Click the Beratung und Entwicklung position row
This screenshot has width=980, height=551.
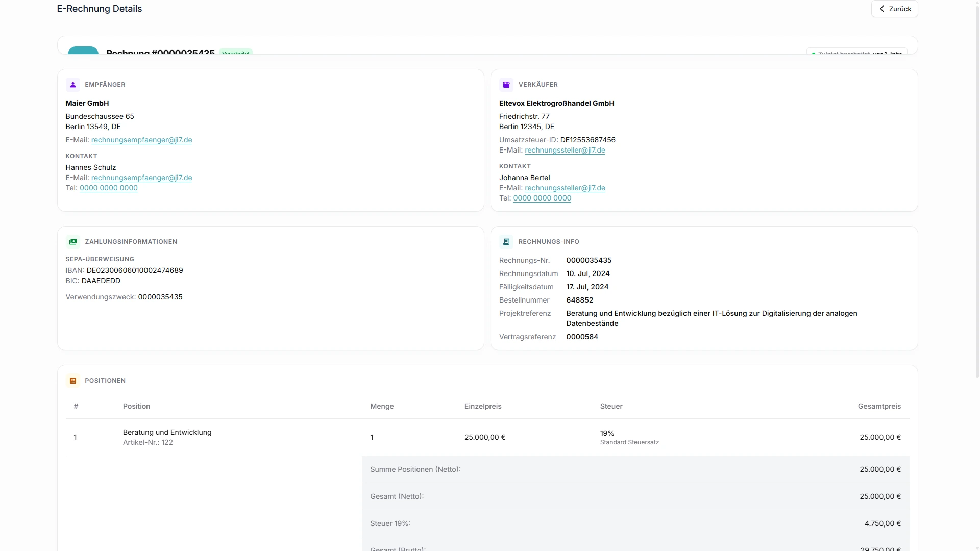[487, 437]
